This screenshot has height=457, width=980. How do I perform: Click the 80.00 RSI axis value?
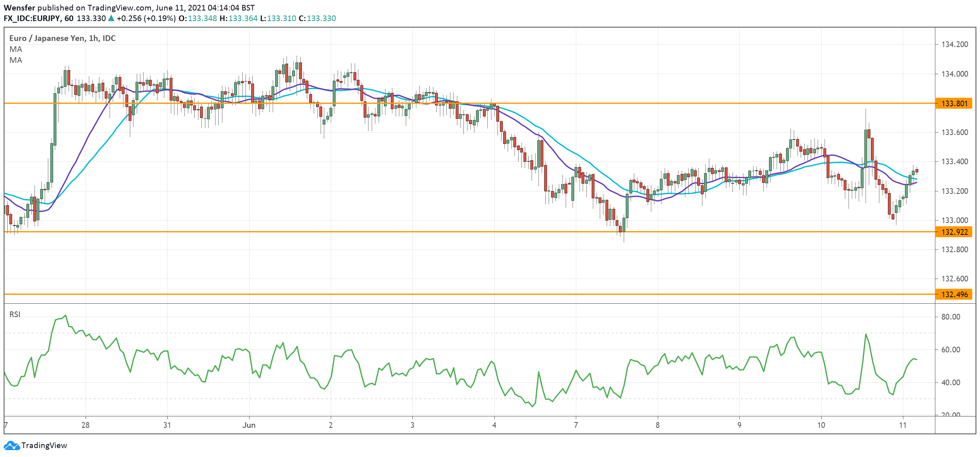(x=950, y=317)
